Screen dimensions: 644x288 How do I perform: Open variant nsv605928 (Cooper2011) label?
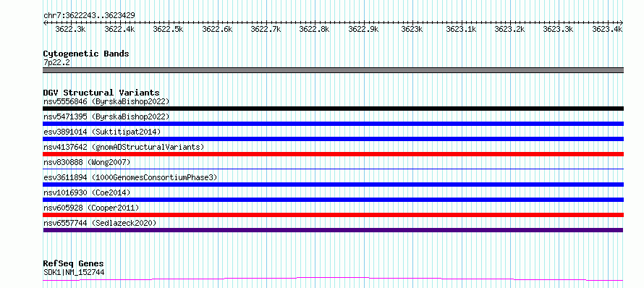pyautogui.click(x=90, y=208)
